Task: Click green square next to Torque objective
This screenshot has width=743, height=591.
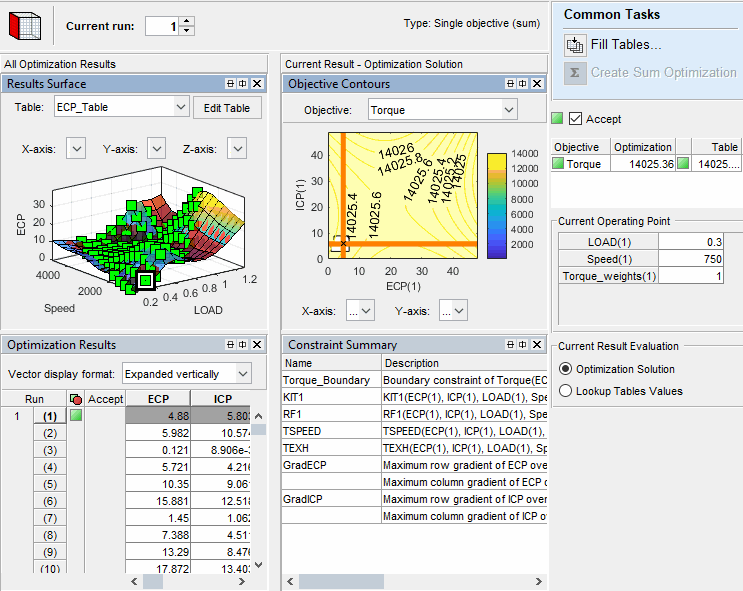Action: (558, 164)
